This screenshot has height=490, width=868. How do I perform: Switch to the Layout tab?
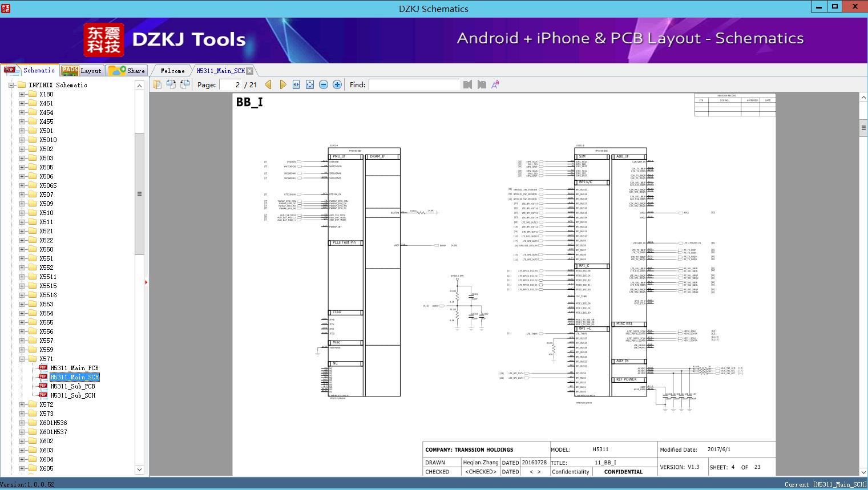(81, 71)
